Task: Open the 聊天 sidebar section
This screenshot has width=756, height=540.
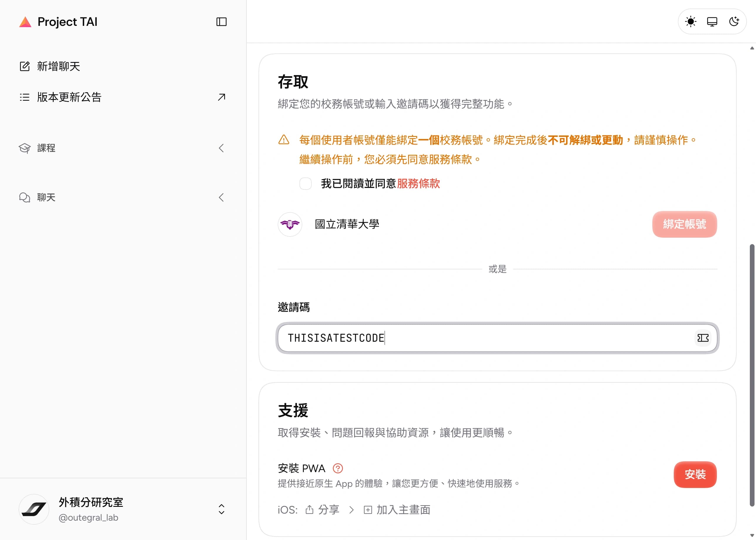Action: [123, 197]
